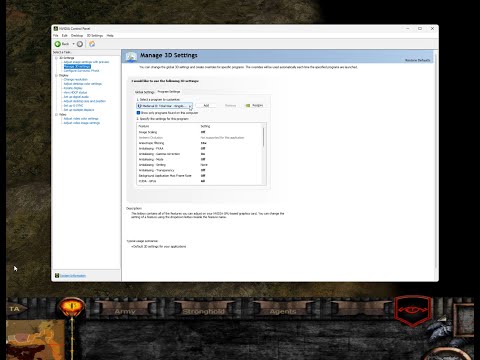The image size is (480, 360).
Task: Click the fiery eye icon in game bar
Action: [x=72, y=307]
